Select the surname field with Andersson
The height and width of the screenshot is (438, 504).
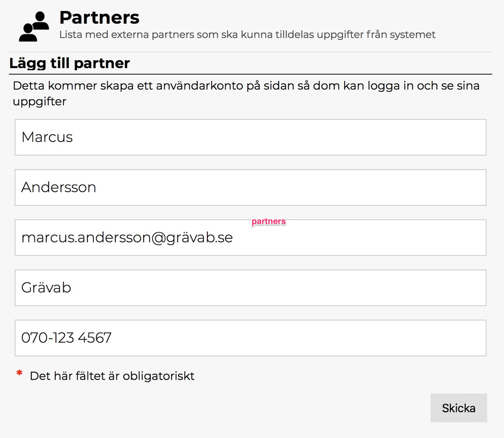pyautogui.click(x=250, y=187)
